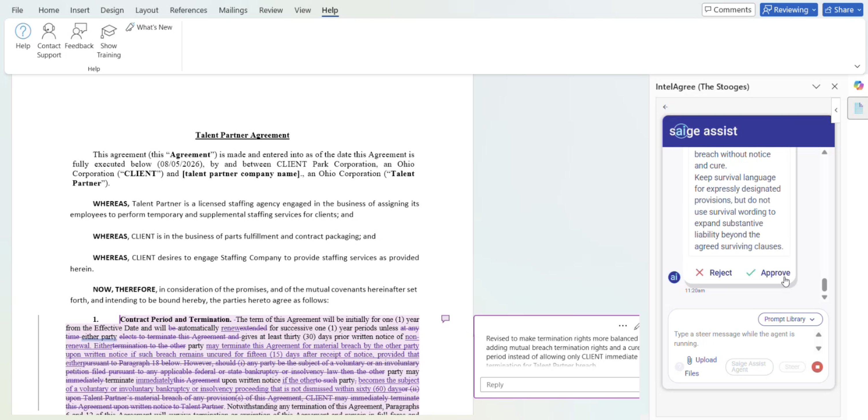868x420 pixels.
Task: Launch Show Training
Action: click(109, 40)
